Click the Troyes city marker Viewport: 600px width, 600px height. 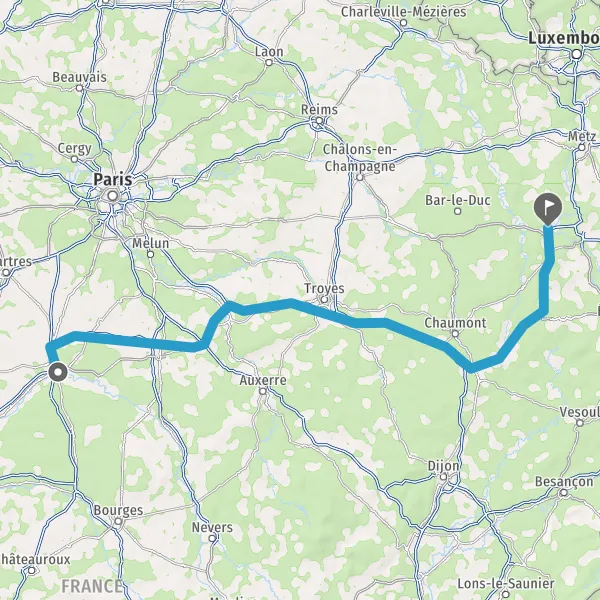coord(324,299)
